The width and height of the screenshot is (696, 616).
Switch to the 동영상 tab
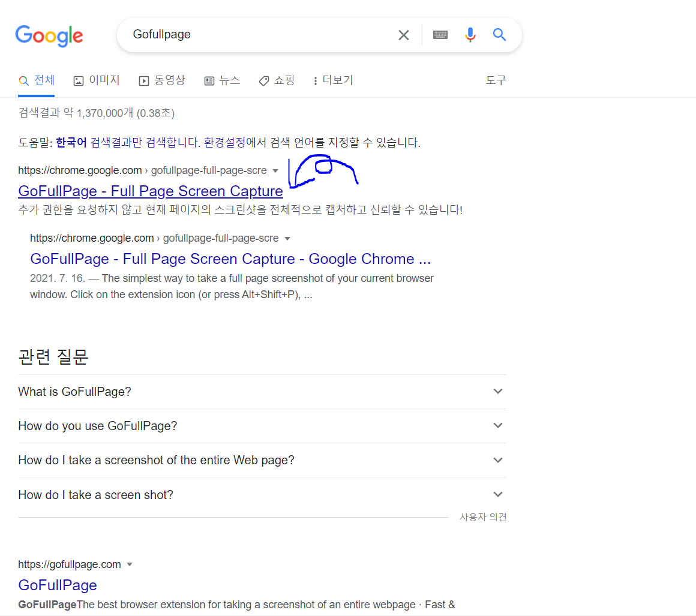[x=162, y=80]
